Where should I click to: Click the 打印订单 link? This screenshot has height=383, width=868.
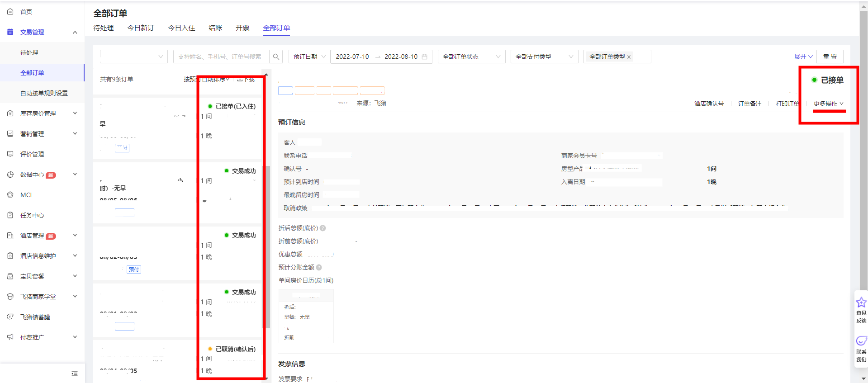[x=787, y=104]
